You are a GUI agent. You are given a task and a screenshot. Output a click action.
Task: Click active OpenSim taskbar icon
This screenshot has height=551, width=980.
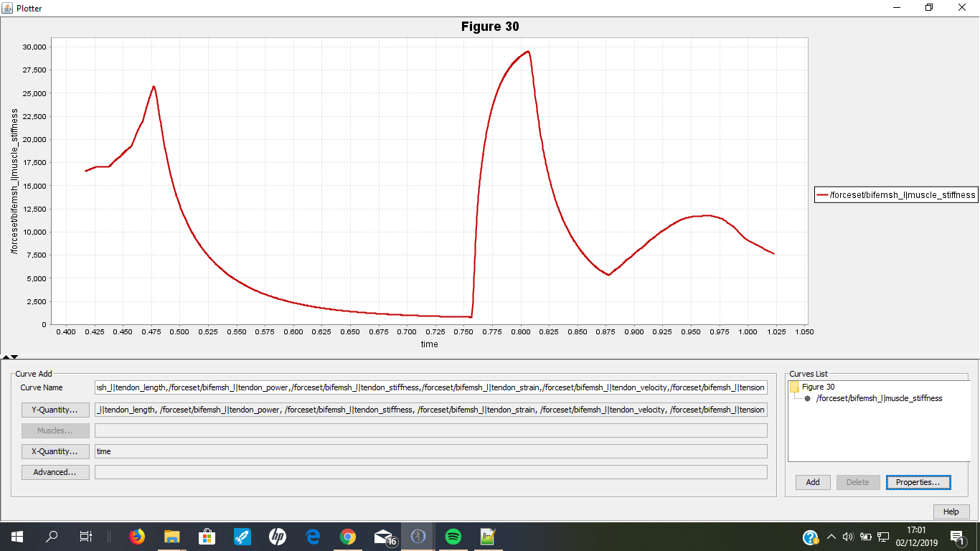(418, 537)
